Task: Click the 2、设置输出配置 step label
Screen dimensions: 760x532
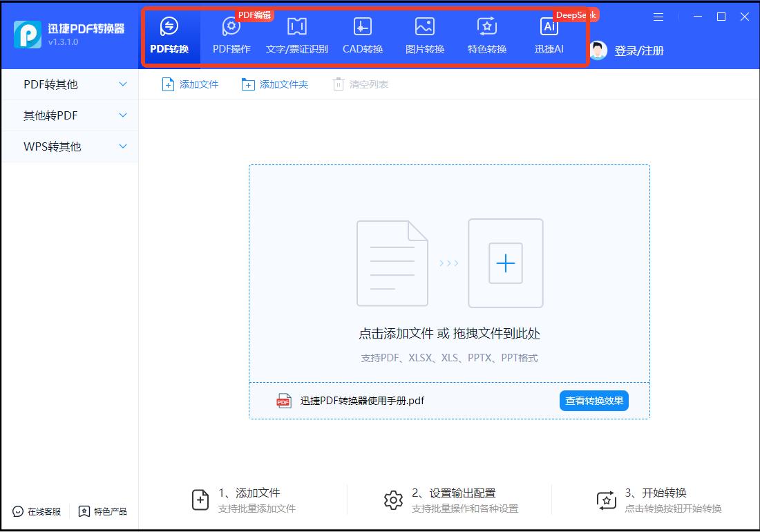Action: tap(454, 493)
